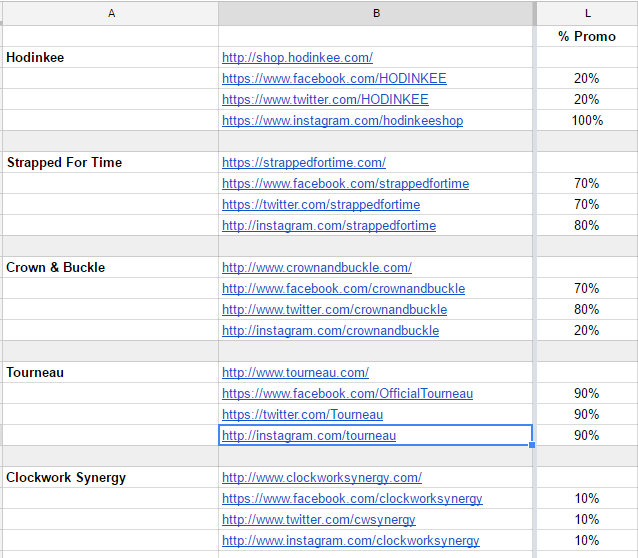Open the facebook.com/HODINKEE link
This screenshot has height=558, width=638.
point(334,78)
